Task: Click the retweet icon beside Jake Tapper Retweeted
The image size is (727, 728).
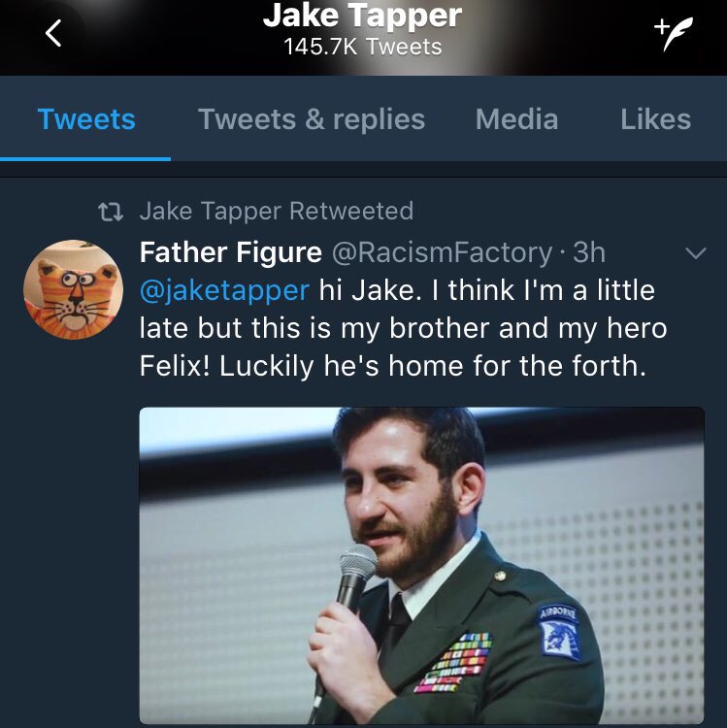Action: [111, 212]
